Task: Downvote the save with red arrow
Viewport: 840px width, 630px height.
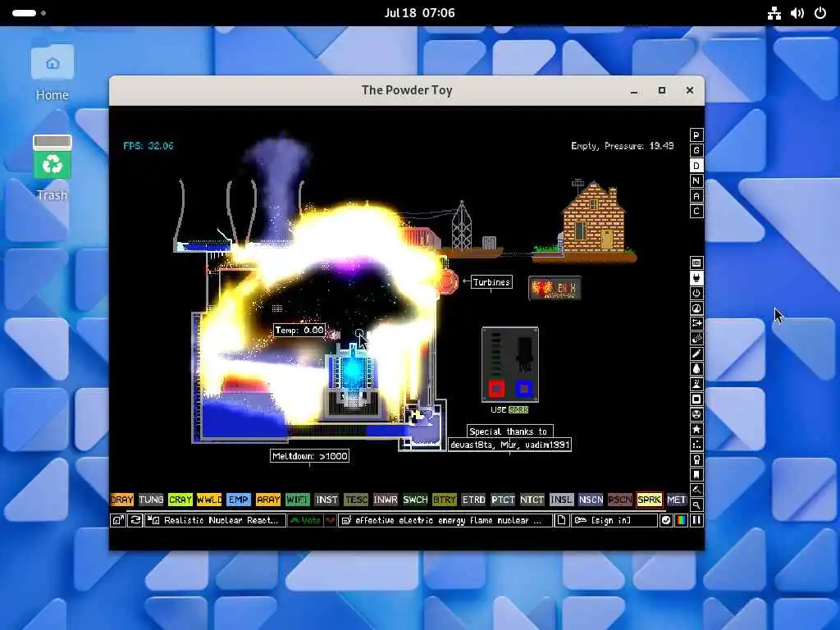Action: pos(331,520)
